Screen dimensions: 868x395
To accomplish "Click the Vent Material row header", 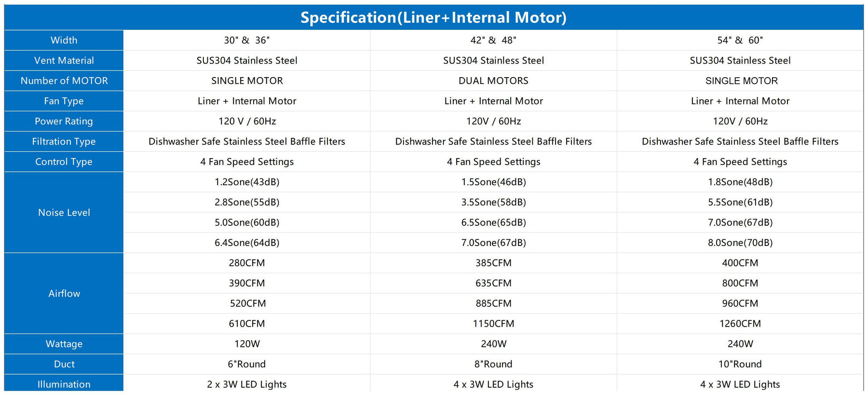I will click(x=64, y=60).
